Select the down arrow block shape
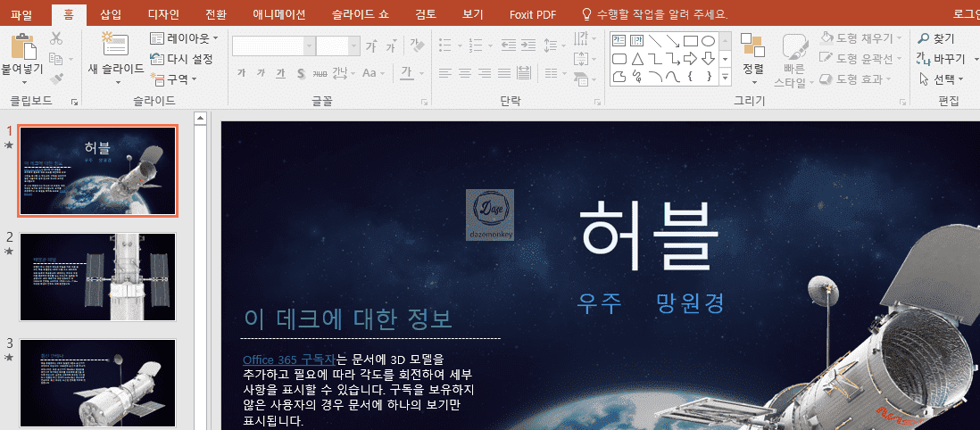980x430 pixels. pyautogui.click(x=708, y=59)
